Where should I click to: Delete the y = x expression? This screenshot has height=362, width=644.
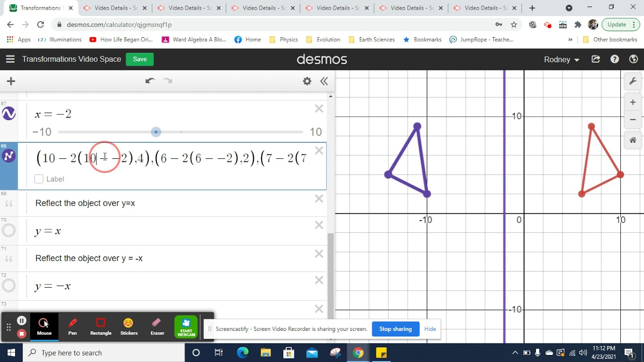319,225
